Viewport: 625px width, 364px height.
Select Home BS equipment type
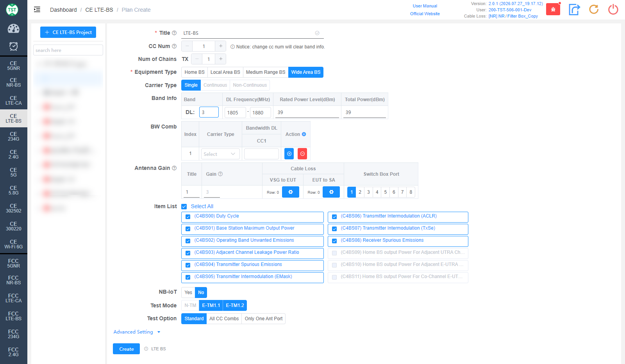[x=195, y=72]
